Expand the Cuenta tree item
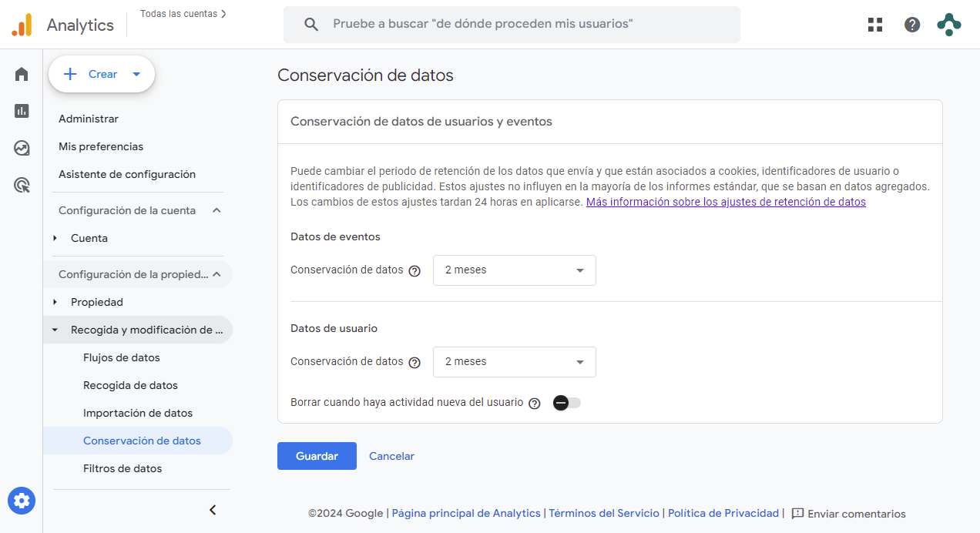Viewport: 980px width, 533px height. (54, 238)
